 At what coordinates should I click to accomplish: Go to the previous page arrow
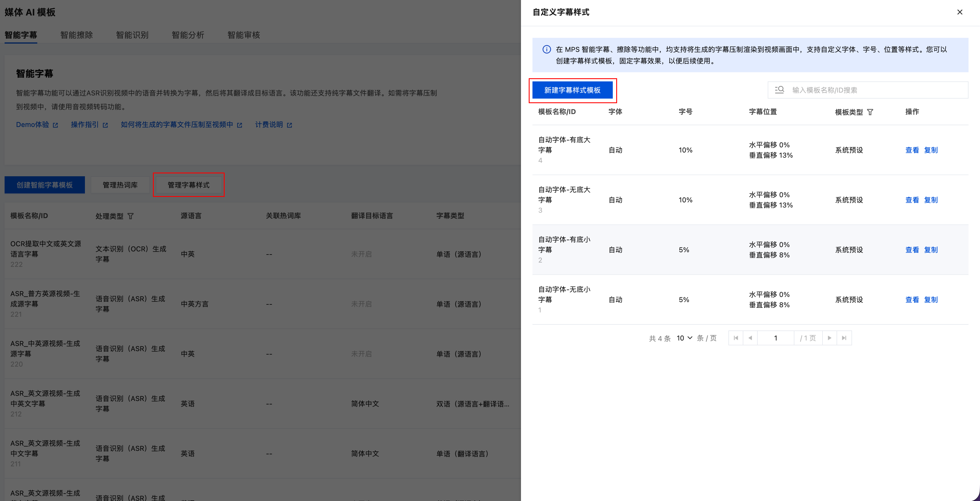[750, 338]
